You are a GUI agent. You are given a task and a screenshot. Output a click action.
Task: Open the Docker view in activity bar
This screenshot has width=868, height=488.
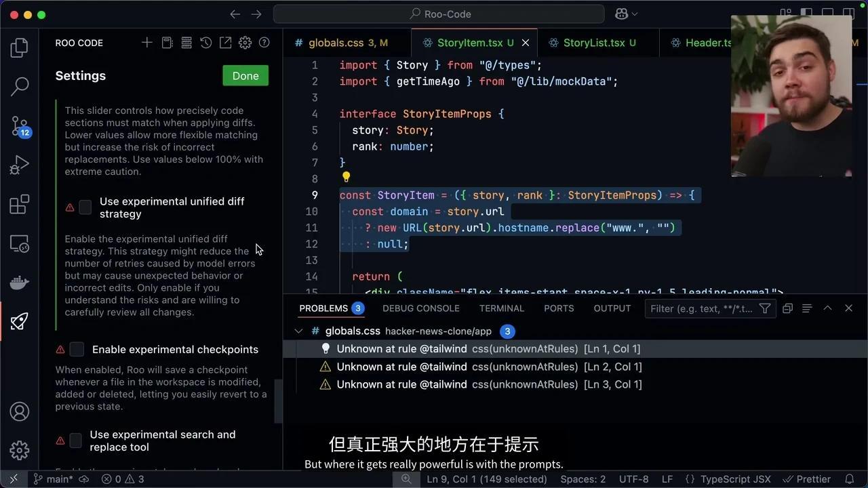pyautogui.click(x=20, y=282)
